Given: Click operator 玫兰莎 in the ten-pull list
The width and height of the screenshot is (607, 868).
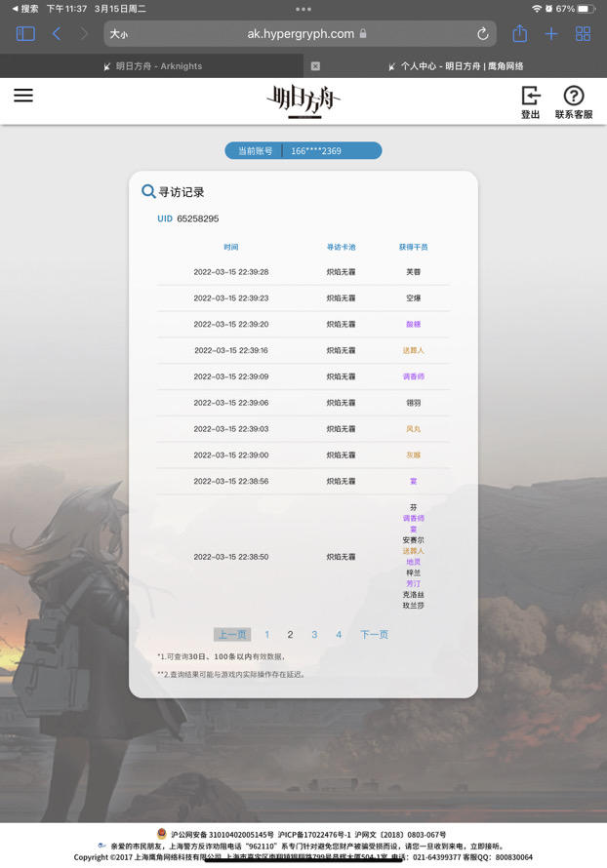Looking at the screenshot, I should tap(413, 606).
